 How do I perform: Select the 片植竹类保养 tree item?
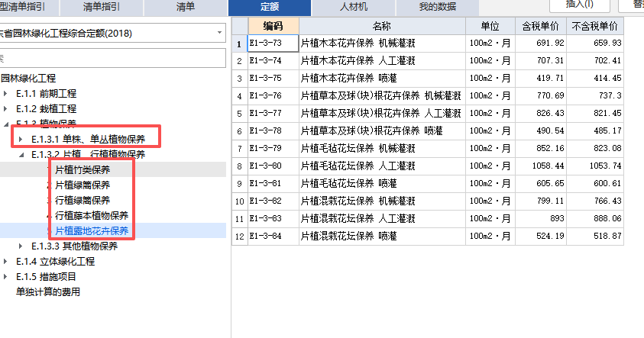pos(83,170)
